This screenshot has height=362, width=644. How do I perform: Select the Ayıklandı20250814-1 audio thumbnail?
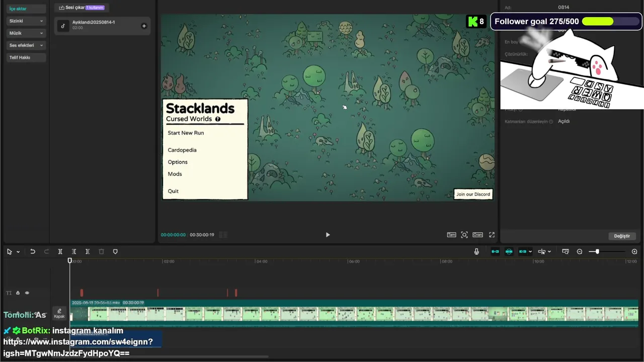coord(63,26)
